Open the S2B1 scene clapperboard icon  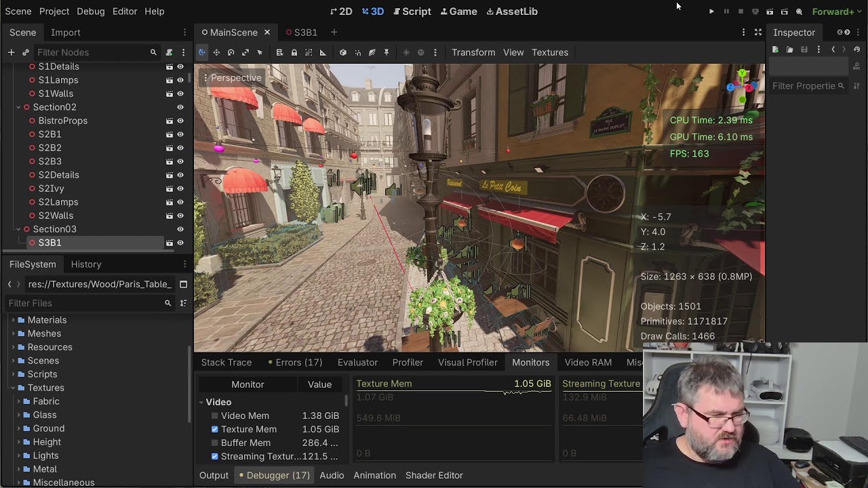tap(170, 134)
